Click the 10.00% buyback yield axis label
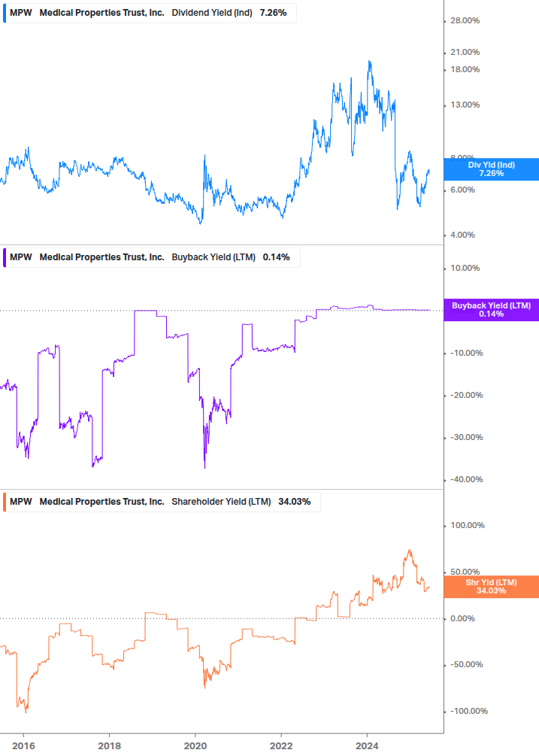 click(x=465, y=268)
